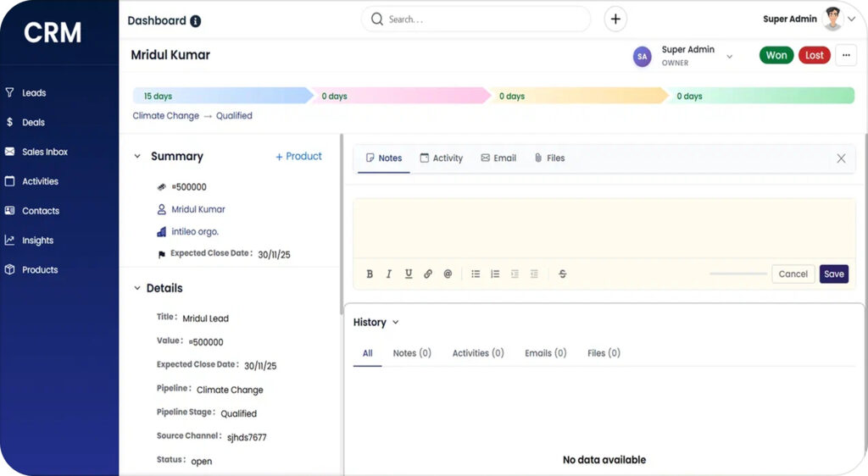
Task: Click the @ mention icon
Action: click(x=448, y=274)
